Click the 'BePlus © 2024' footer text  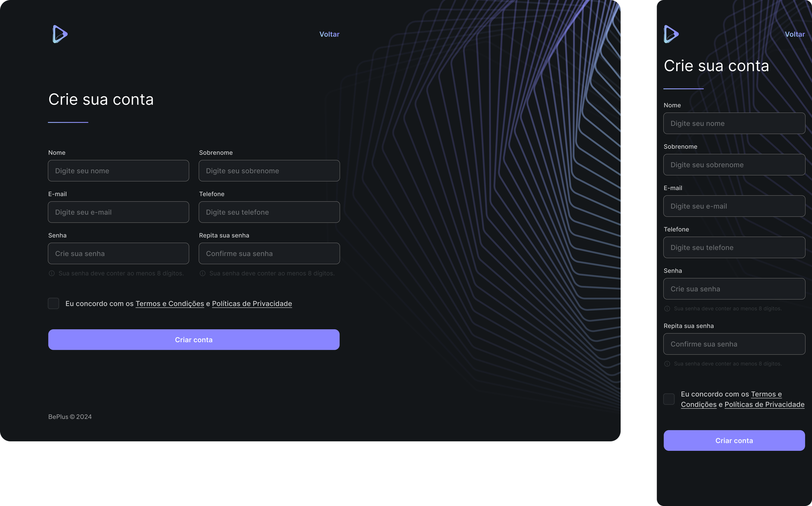point(70,417)
